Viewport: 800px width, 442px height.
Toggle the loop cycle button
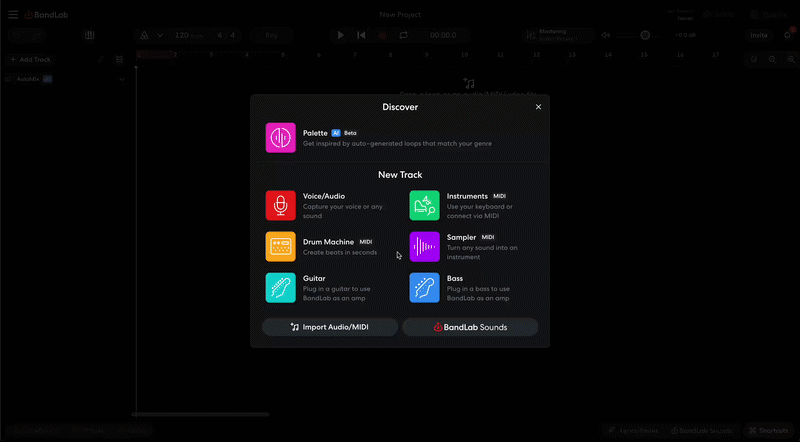tap(404, 35)
